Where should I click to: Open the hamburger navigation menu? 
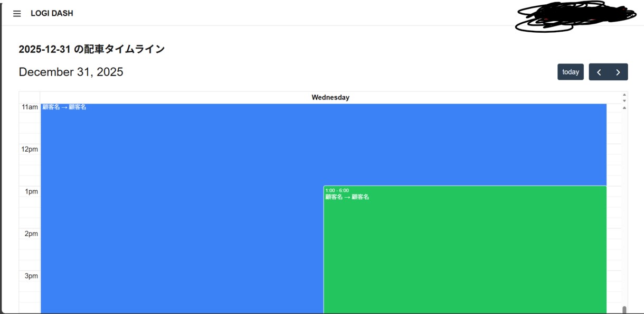(x=17, y=14)
